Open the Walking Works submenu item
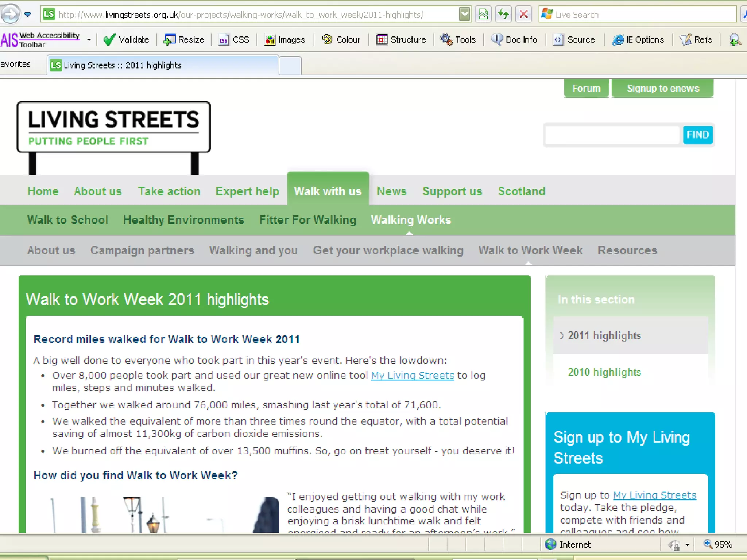 [x=411, y=220]
